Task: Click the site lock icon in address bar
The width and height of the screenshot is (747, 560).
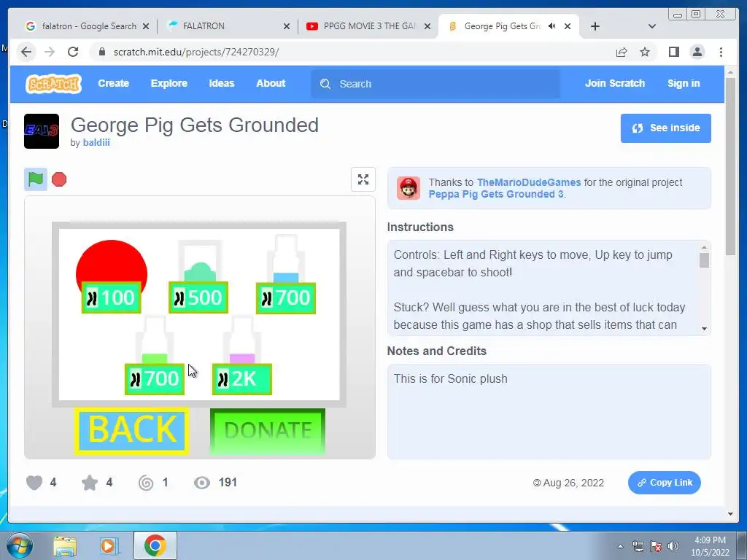Action: tap(101, 52)
